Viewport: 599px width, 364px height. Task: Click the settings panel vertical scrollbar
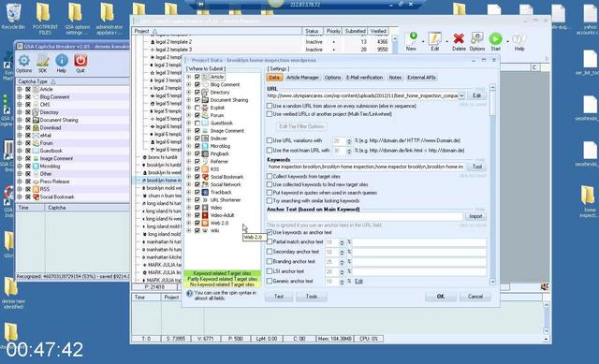point(493,184)
